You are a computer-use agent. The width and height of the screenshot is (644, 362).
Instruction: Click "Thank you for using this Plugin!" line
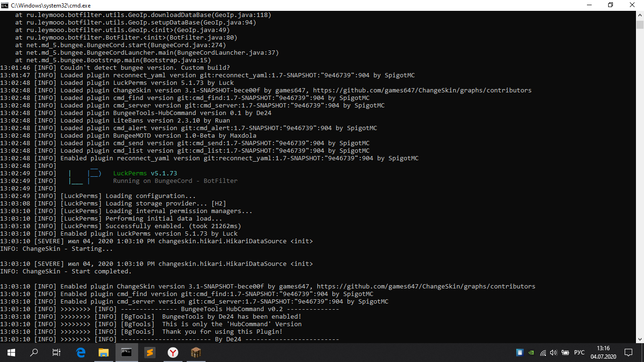[x=223, y=332]
